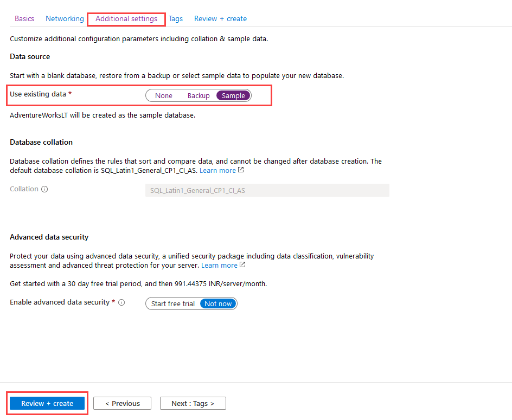Image resolution: width=512 pixels, height=420 pixels.
Task: Go to the Tags tab
Action: click(x=176, y=18)
